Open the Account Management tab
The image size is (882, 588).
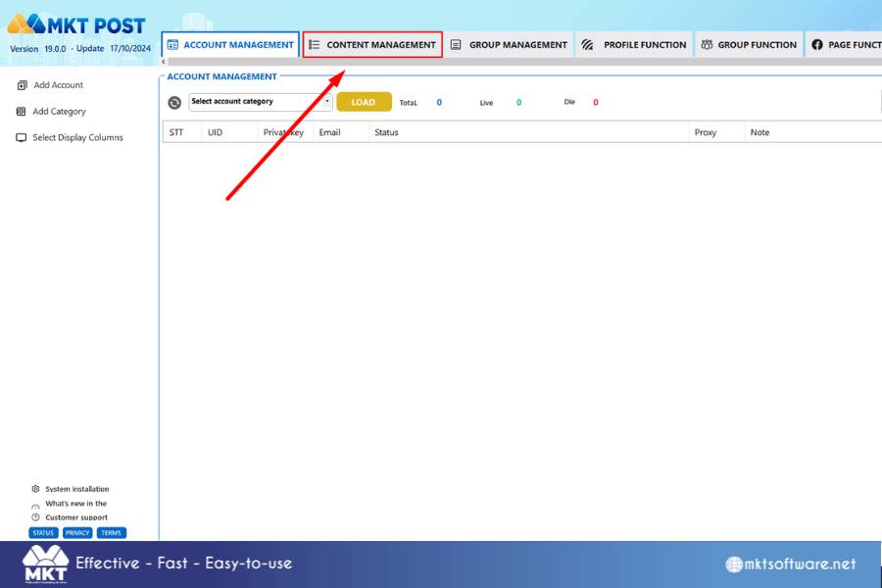click(230, 44)
